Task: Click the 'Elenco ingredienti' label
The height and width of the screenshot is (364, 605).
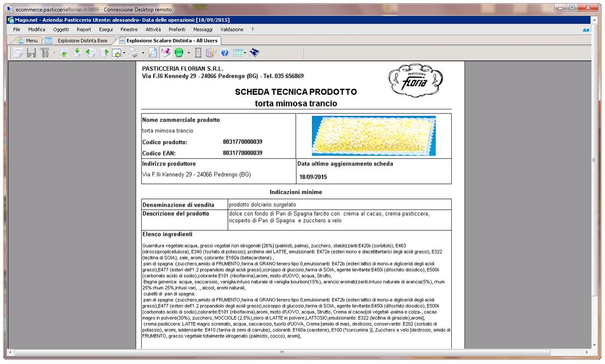Action: [x=167, y=234]
